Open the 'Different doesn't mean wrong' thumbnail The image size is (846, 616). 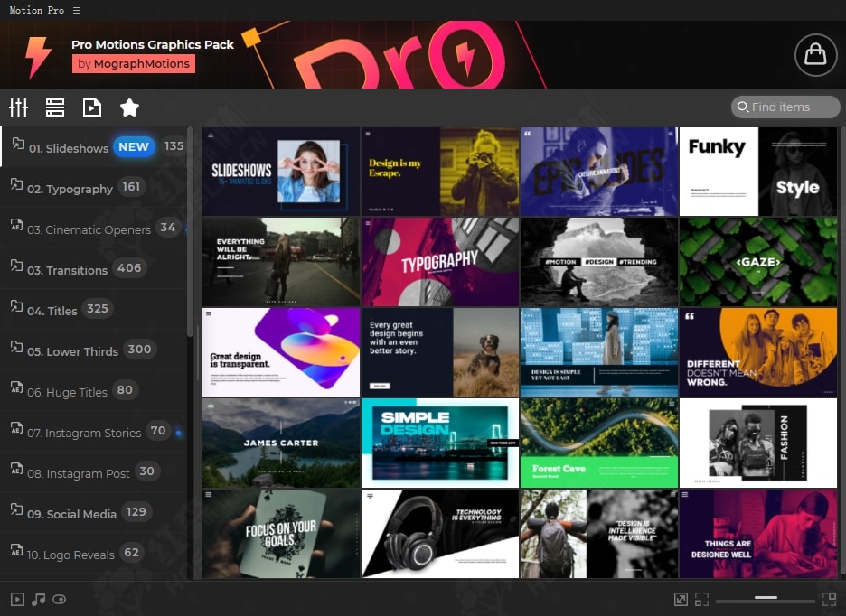pos(758,352)
